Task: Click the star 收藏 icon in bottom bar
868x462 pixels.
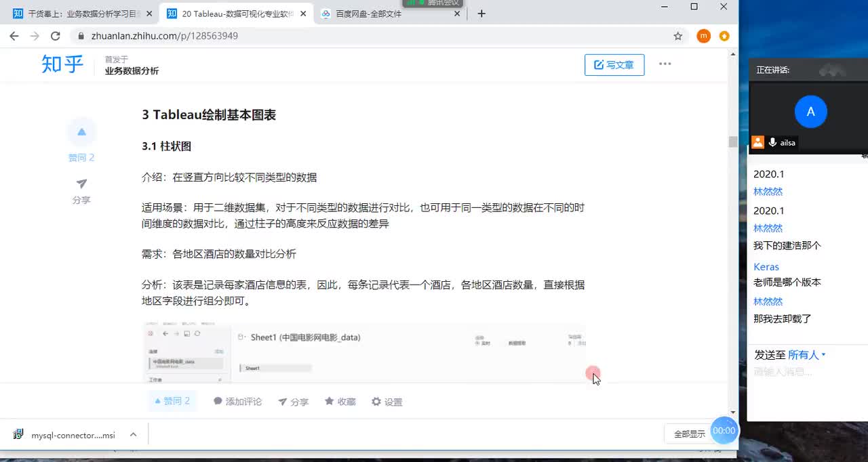Action: (329, 401)
